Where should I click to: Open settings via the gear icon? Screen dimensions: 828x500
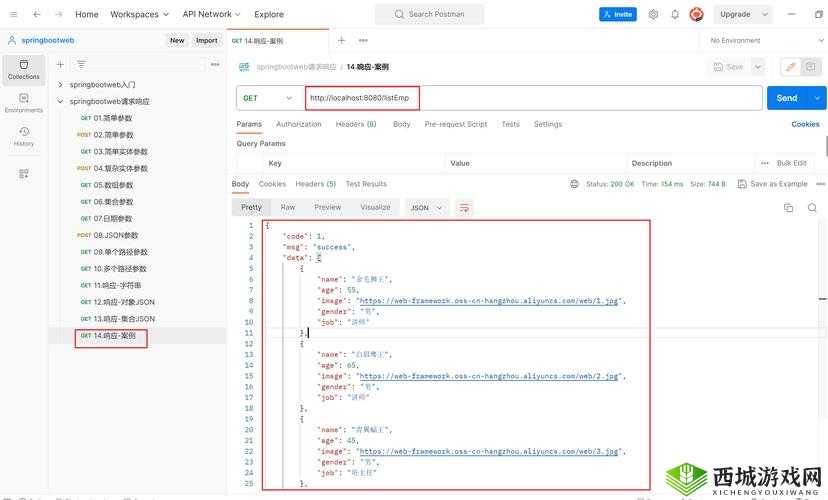point(653,14)
